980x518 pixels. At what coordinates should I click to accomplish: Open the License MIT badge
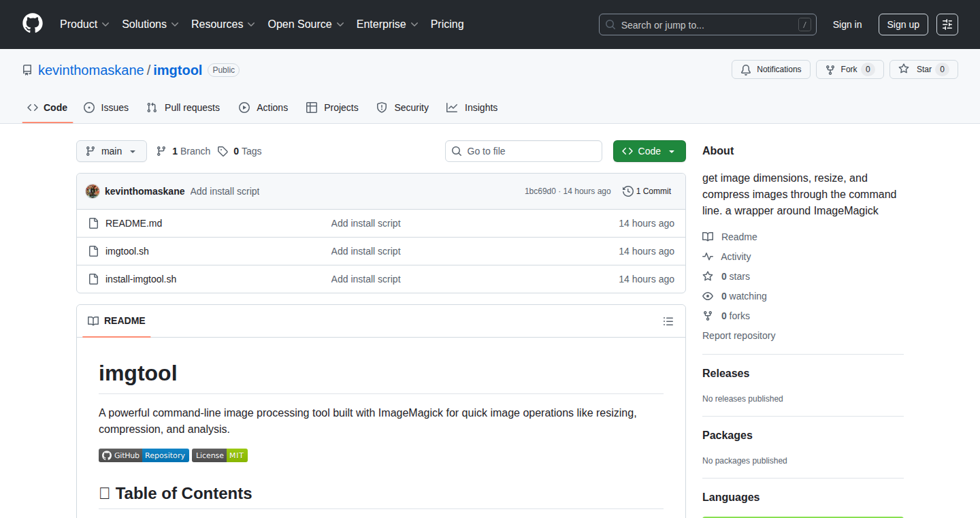tap(220, 455)
